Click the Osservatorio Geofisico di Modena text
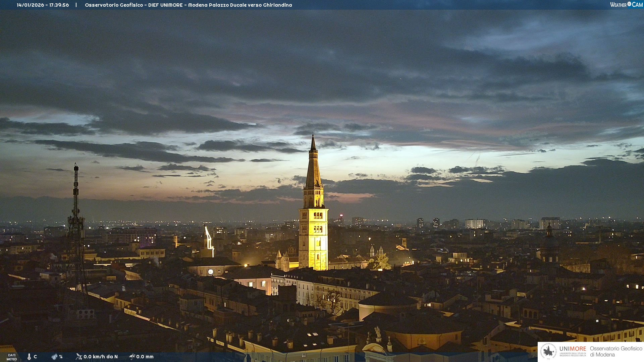 [616, 352]
